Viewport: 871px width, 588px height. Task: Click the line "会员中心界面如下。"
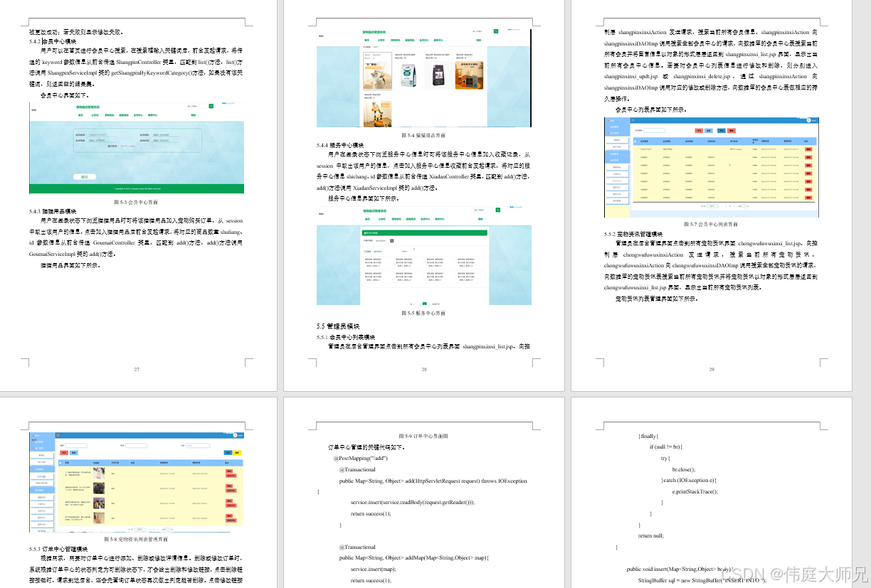click(65, 95)
